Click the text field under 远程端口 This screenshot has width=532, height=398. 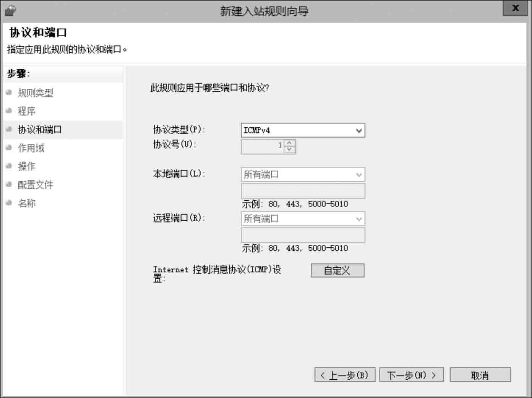(303, 235)
